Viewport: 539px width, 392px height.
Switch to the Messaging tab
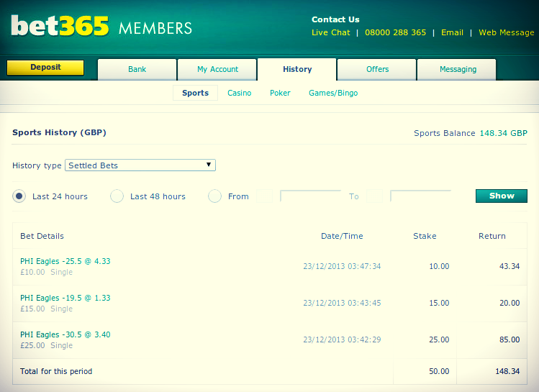tap(458, 69)
